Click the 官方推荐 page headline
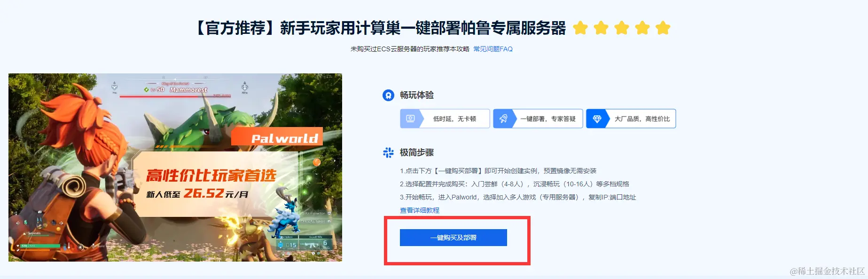868x279 pixels. pyautogui.click(x=381, y=28)
